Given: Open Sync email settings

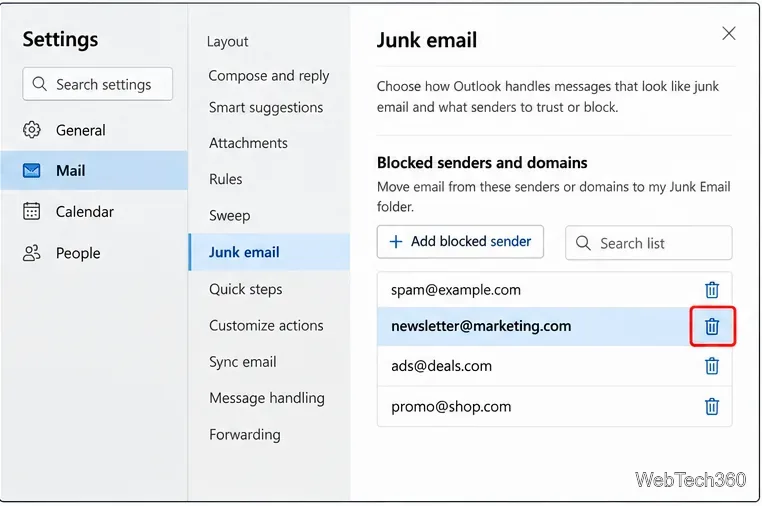Looking at the screenshot, I should (242, 362).
